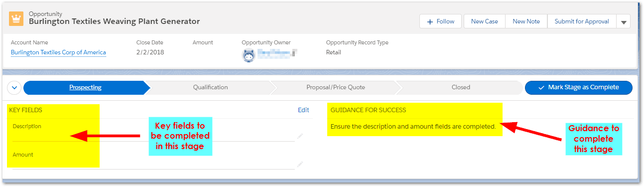Viewport: 644px width, 187px height.
Task: Open the more actions dropdown arrow
Action: click(624, 21)
